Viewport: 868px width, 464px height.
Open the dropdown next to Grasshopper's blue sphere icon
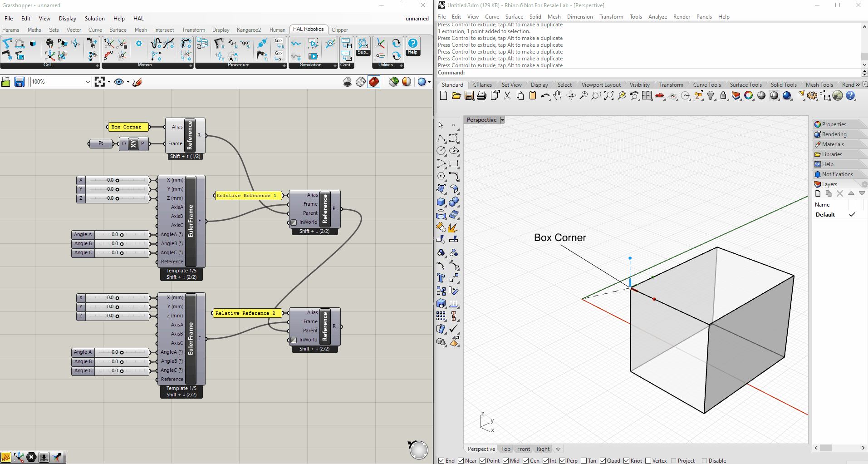click(429, 82)
